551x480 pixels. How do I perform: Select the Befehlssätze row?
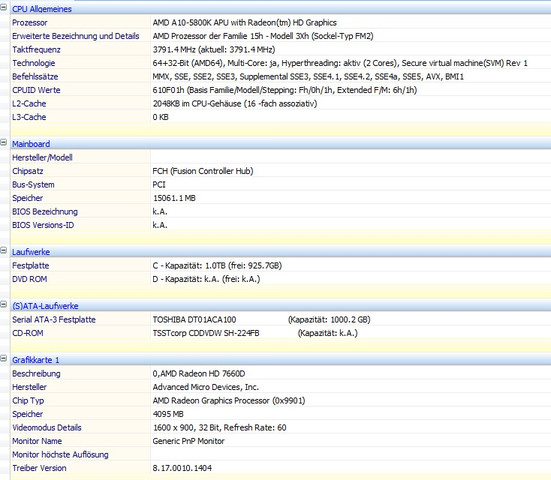pos(280,77)
